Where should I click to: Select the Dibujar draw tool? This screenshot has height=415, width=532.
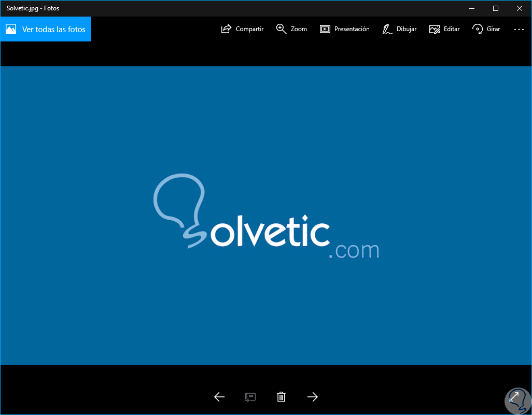pos(399,29)
